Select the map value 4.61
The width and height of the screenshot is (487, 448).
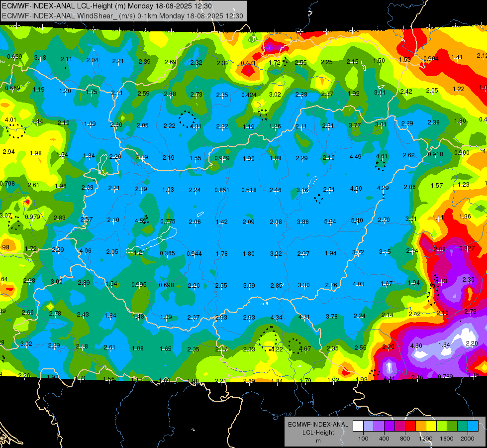pyautogui.click(x=382, y=156)
